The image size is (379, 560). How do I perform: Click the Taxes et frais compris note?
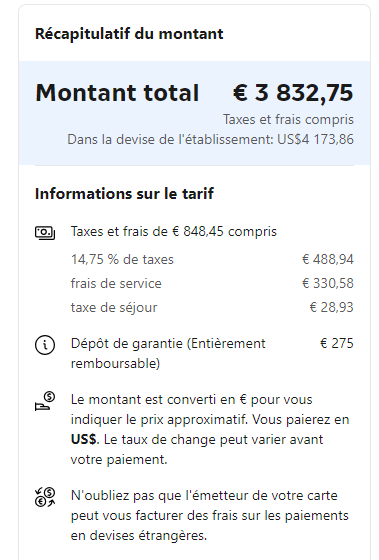[x=288, y=119]
